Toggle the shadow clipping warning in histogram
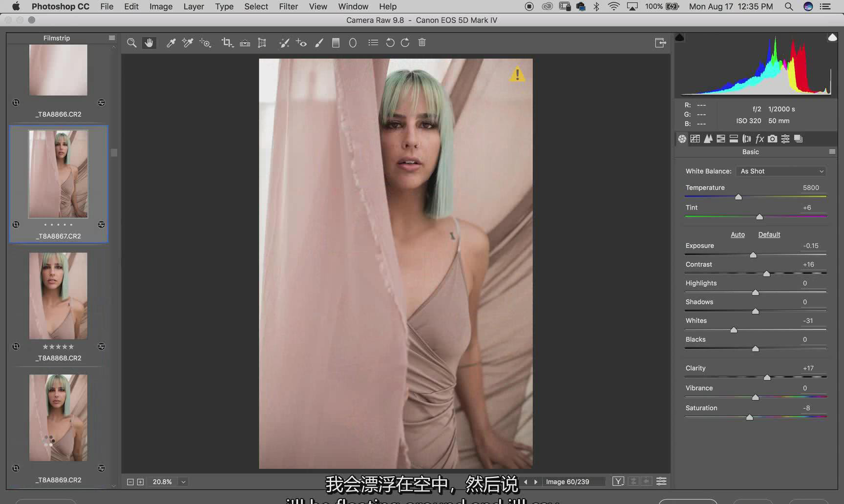The image size is (844, 504). (679, 38)
